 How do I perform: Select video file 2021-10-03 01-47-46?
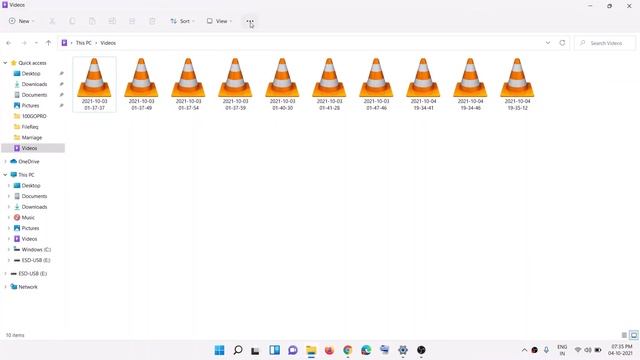376,84
